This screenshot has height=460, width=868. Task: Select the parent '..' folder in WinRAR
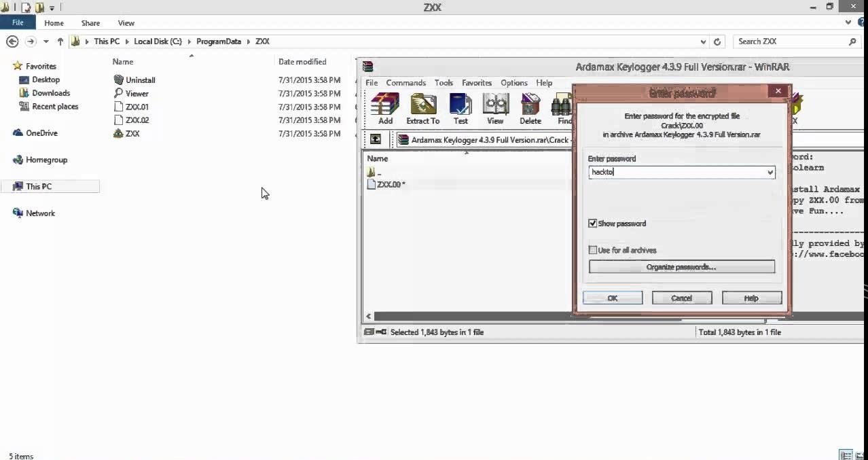coord(374,173)
